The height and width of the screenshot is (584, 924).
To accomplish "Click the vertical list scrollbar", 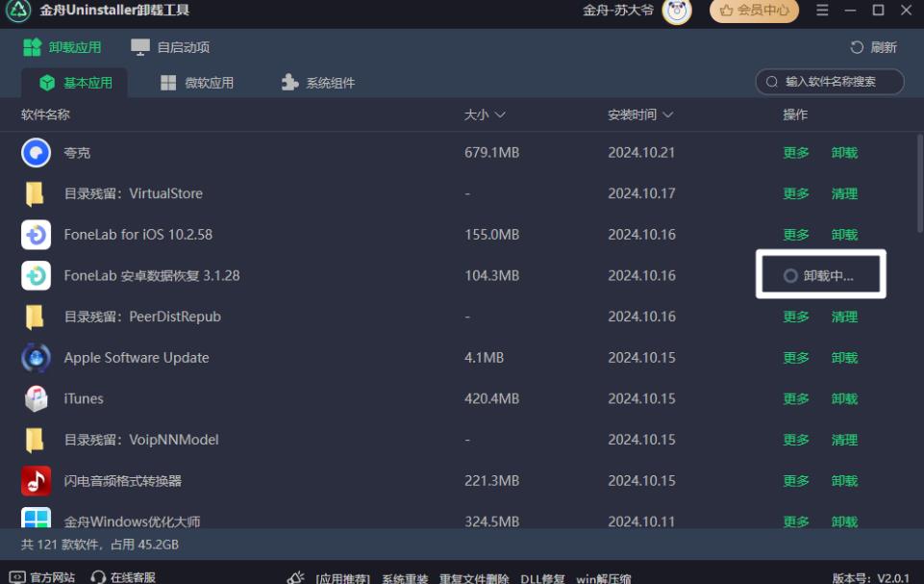I will click(920, 184).
